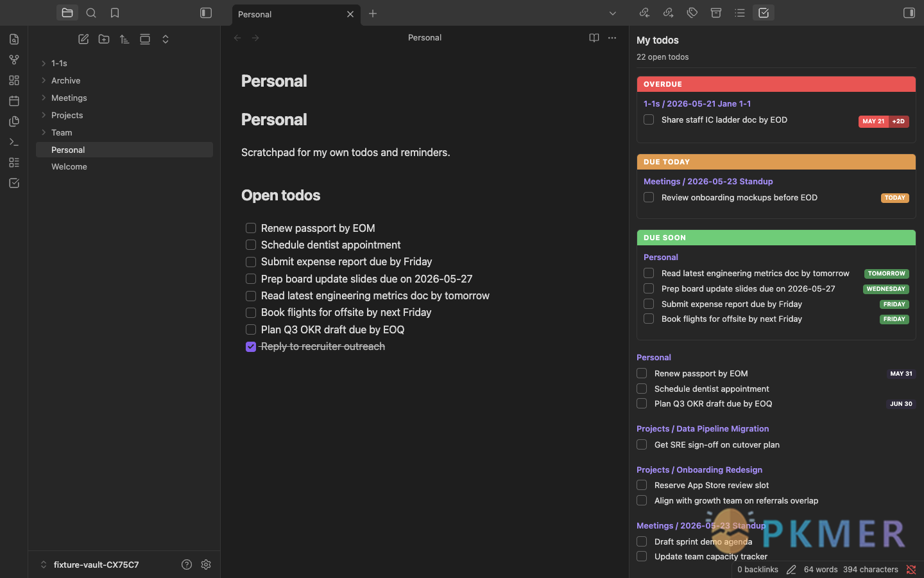
Task: Open a new tab with plus button
Action: pos(373,13)
